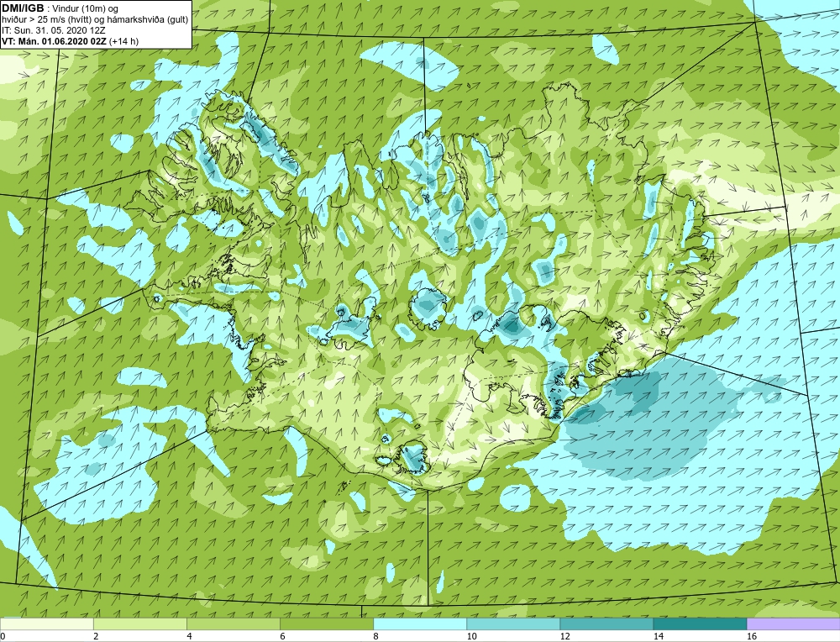Click the initial time 'IT: Sun. 31. 05. 2020 12Z'

tap(54, 30)
